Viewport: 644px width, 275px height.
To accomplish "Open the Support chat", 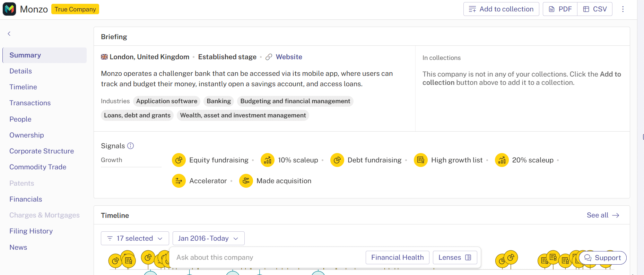I will (602, 258).
